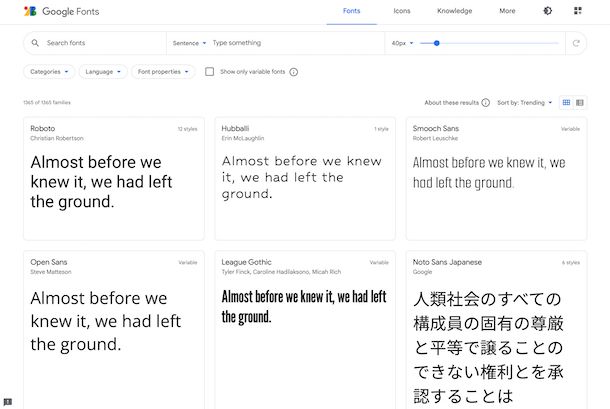Click the League Gothic preview sentence
The width and height of the screenshot is (610, 409).
[304, 307]
